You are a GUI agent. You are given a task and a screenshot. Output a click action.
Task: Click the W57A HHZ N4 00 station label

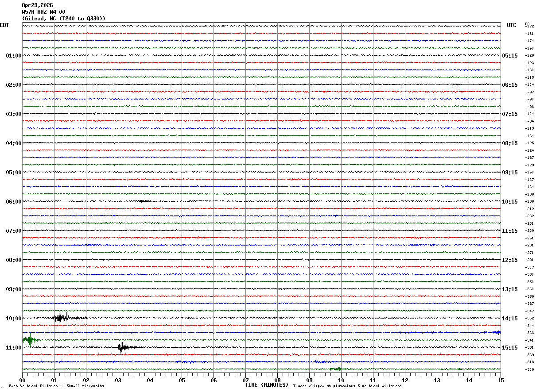click(43, 12)
